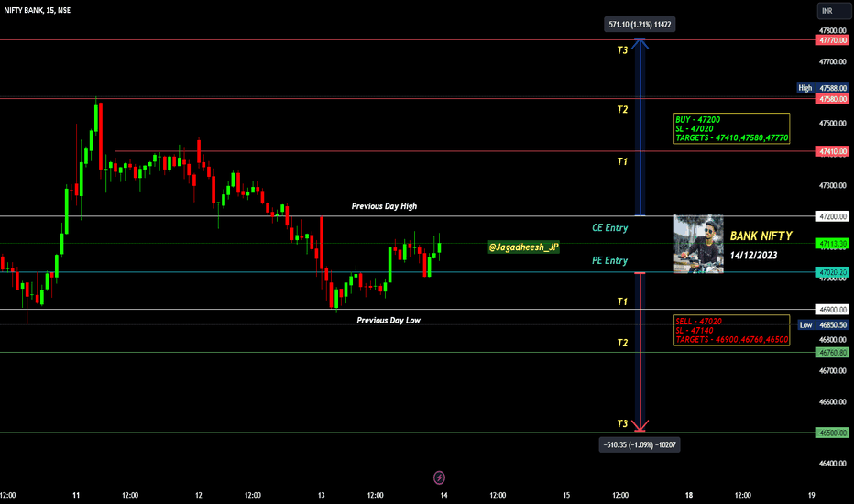The height and width of the screenshot is (504, 854).
Task: Click the 46600.00 price axis value
Action: coord(833,401)
